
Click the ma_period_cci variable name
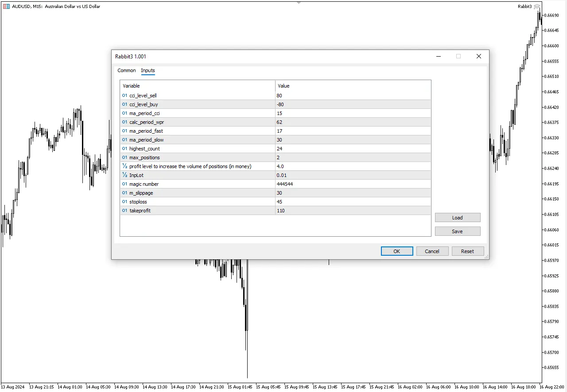point(144,113)
